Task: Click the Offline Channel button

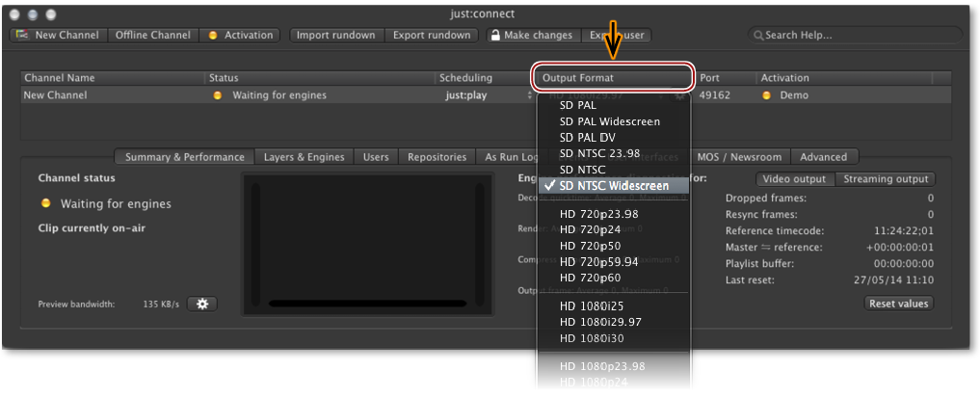Action: click(x=153, y=35)
